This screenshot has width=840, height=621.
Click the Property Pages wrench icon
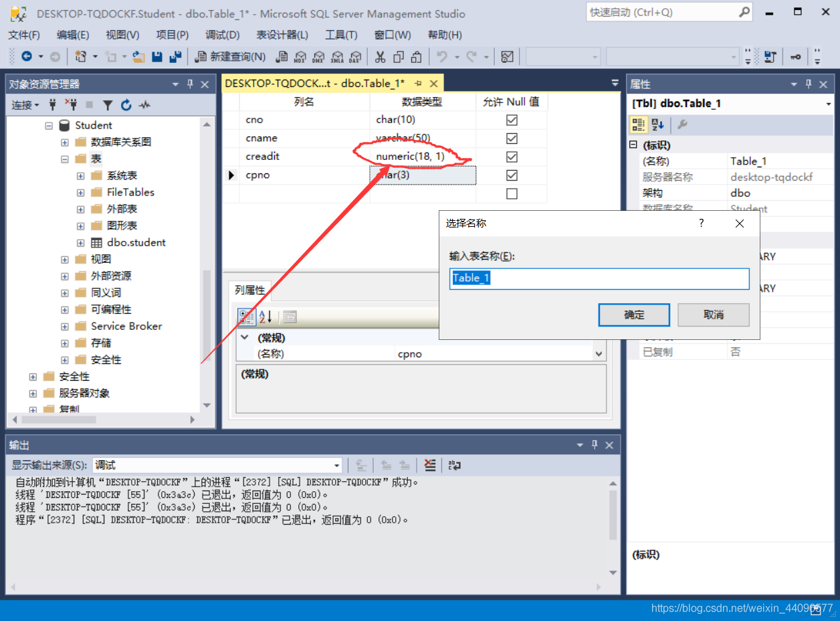pyautogui.click(x=682, y=124)
